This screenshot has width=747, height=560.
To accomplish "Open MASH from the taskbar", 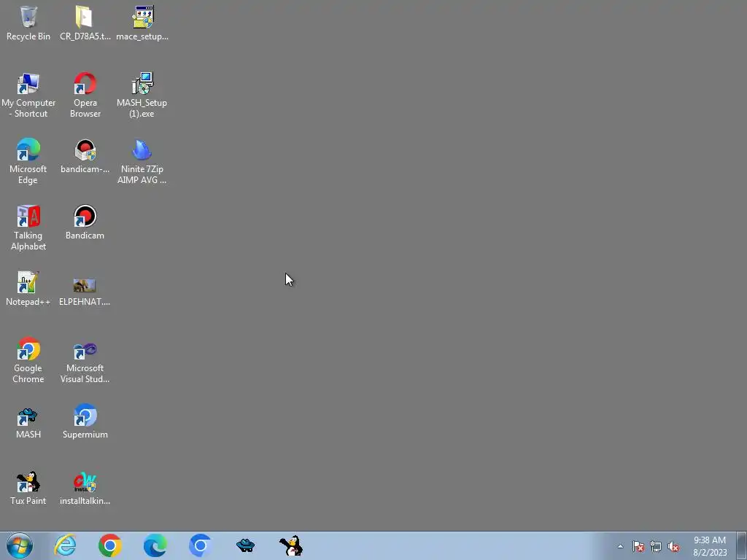I will pyautogui.click(x=245, y=545).
